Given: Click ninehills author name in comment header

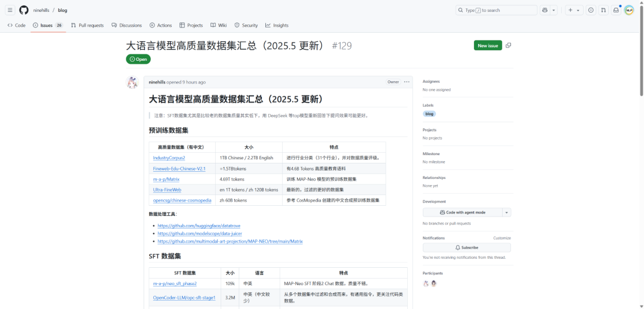Looking at the screenshot, I should click(157, 82).
